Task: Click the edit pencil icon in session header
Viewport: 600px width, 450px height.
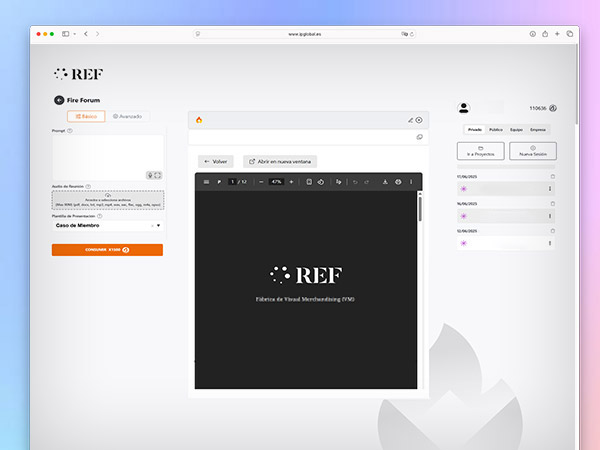Action: [410, 120]
